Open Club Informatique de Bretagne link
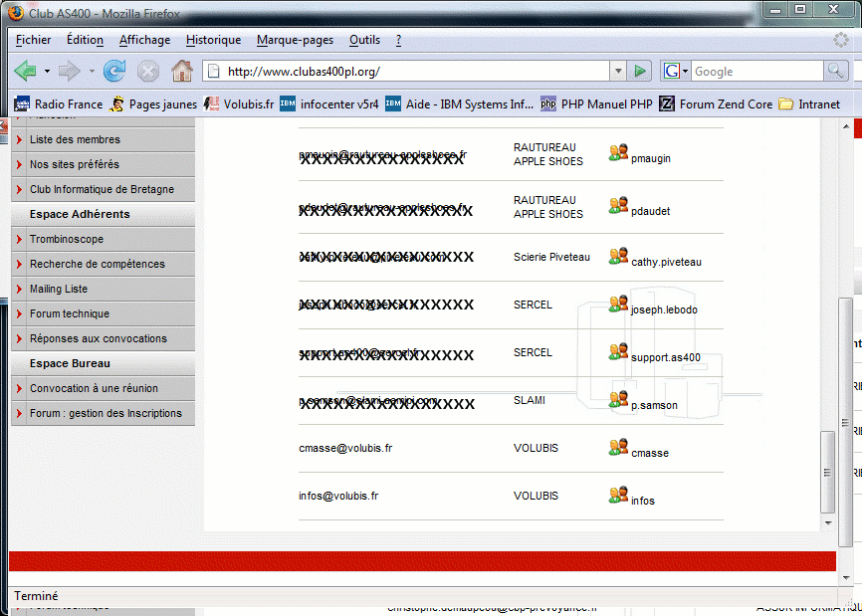862x616 pixels. point(104,189)
